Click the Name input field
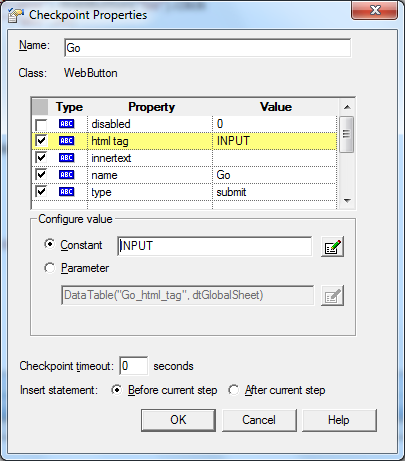The image size is (405, 461). pyautogui.click(x=207, y=48)
